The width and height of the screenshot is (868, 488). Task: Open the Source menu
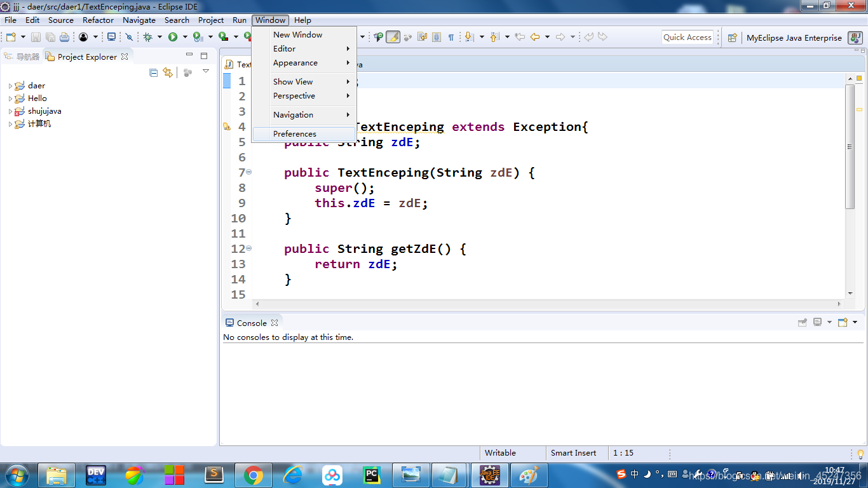(61, 20)
